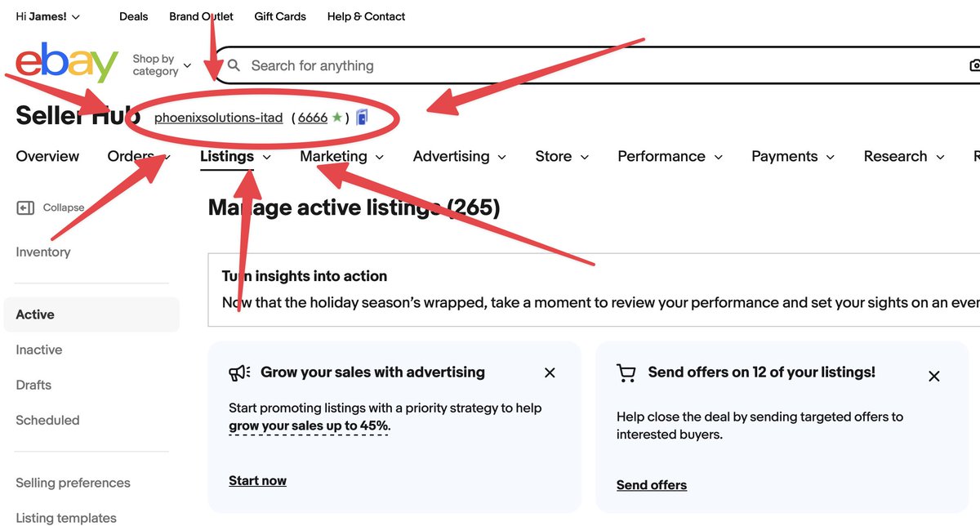Click the eBay logo

(67, 63)
